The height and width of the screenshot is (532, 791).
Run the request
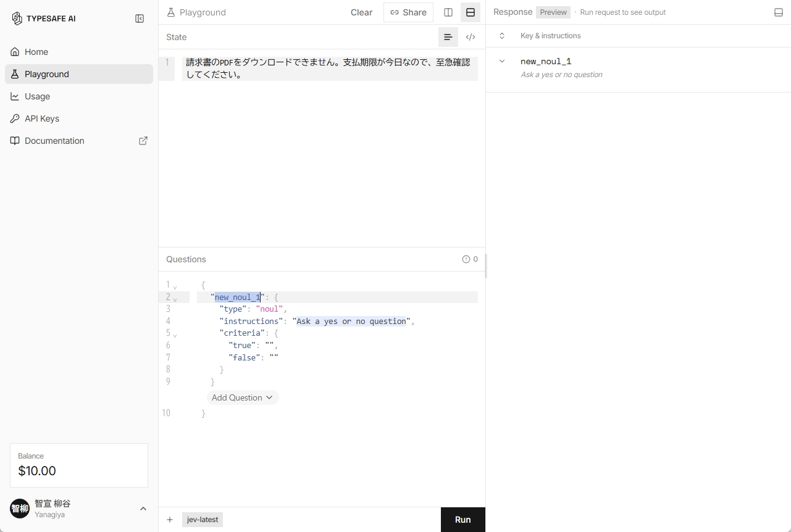click(x=463, y=520)
